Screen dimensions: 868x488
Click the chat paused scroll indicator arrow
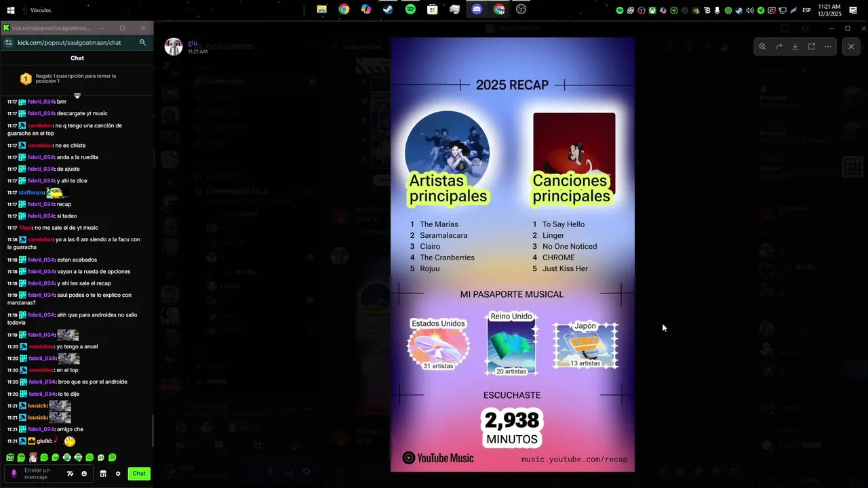77,96
